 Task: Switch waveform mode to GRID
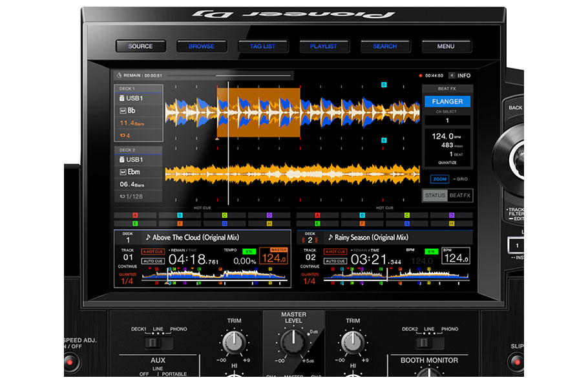click(462, 179)
